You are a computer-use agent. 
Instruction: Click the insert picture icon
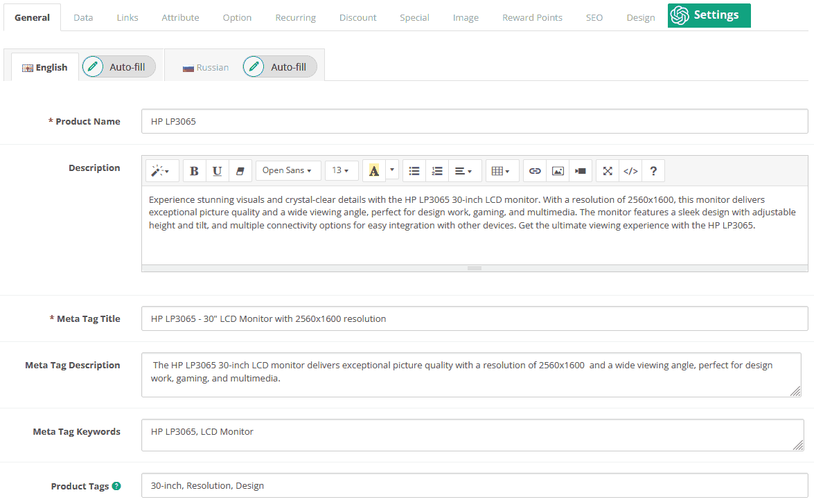click(558, 171)
